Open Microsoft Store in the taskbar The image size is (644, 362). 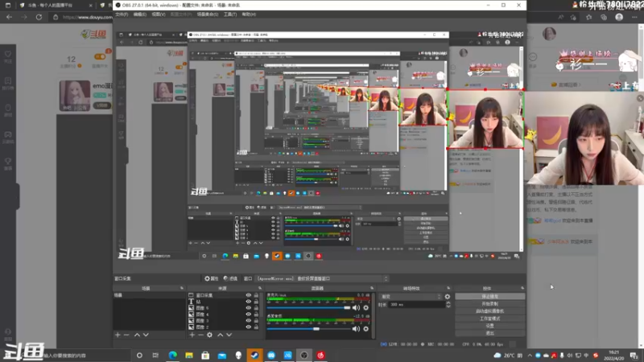pyautogui.click(x=205, y=355)
